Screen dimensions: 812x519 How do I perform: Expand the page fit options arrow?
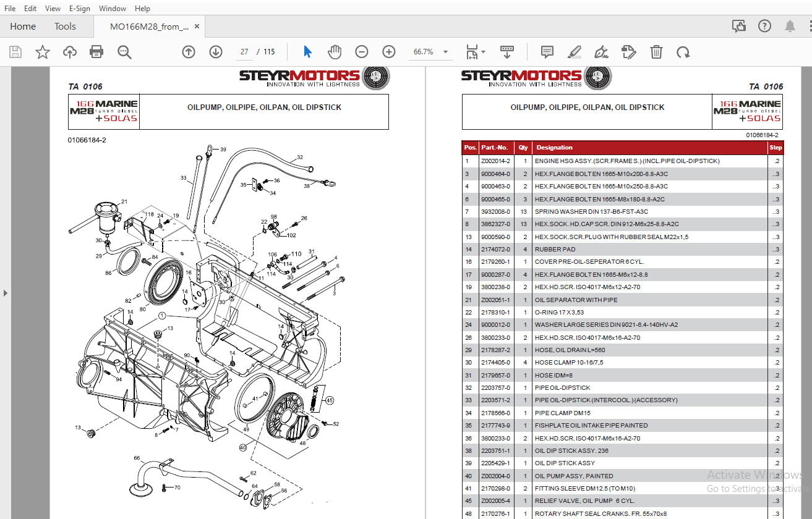484,52
